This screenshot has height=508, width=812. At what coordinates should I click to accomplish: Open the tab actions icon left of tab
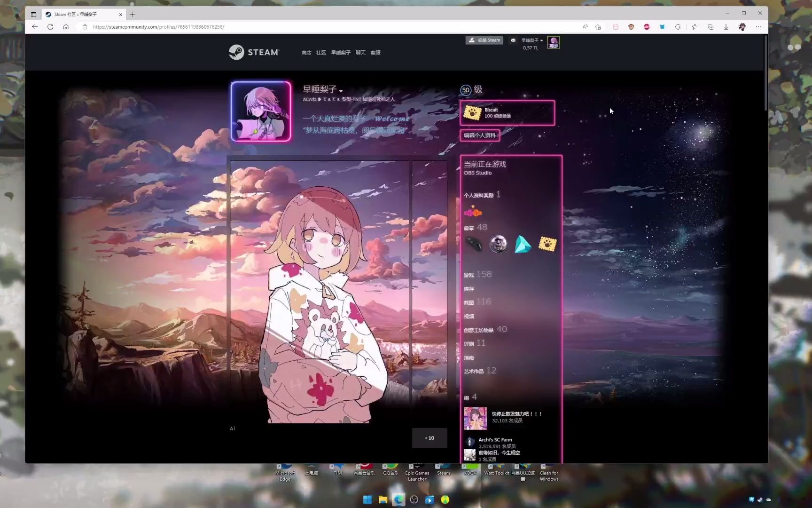[x=33, y=14]
